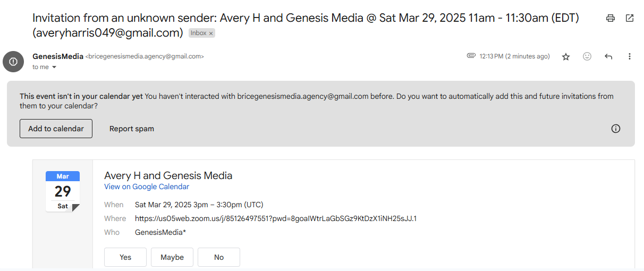Click the Mar 29 calendar date icon
Image resolution: width=644 pixels, height=271 pixels.
pos(63,191)
